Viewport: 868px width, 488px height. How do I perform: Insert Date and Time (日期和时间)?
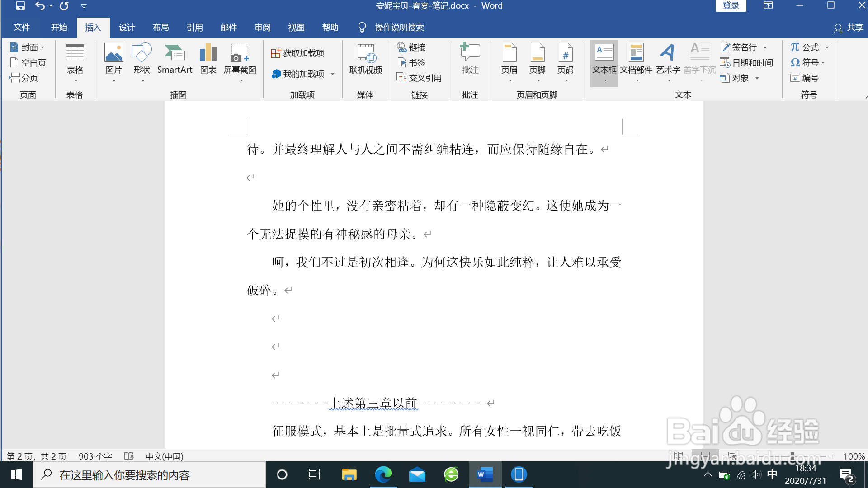pos(747,62)
